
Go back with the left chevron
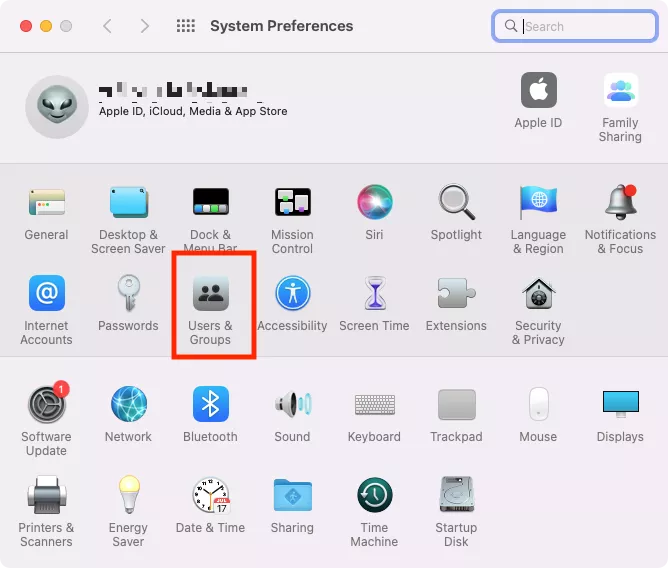(x=107, y=26)
